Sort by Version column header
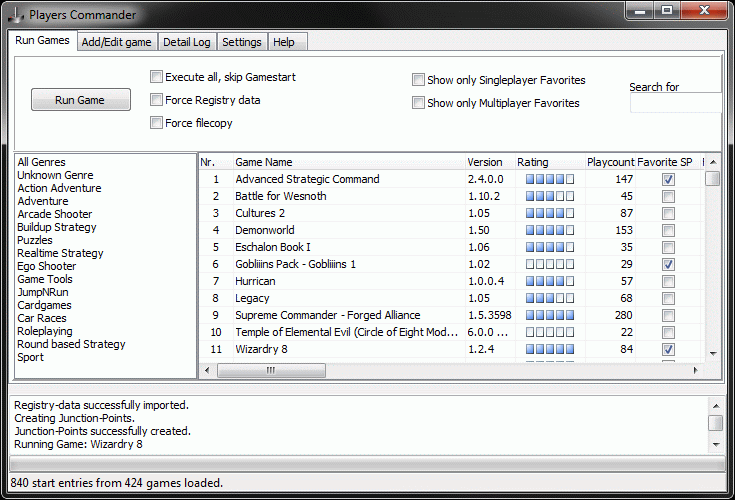735x500 pixels. coord(490,162)
